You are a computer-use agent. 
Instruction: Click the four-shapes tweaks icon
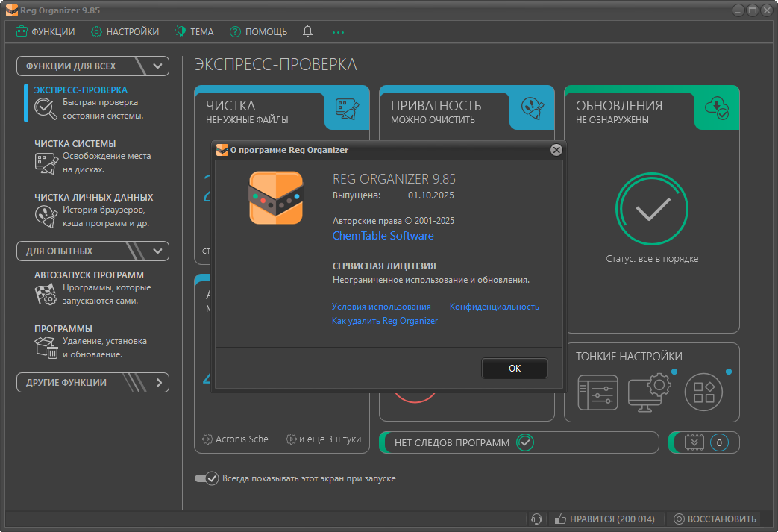[704, 392]
